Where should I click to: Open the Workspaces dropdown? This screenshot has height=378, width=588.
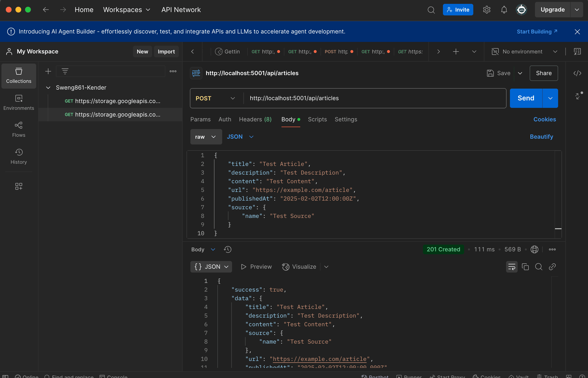pos(127,10)
